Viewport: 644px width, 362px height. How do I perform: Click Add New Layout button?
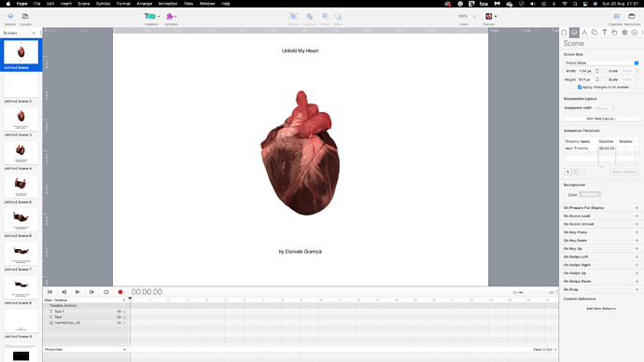click(601, 118)
